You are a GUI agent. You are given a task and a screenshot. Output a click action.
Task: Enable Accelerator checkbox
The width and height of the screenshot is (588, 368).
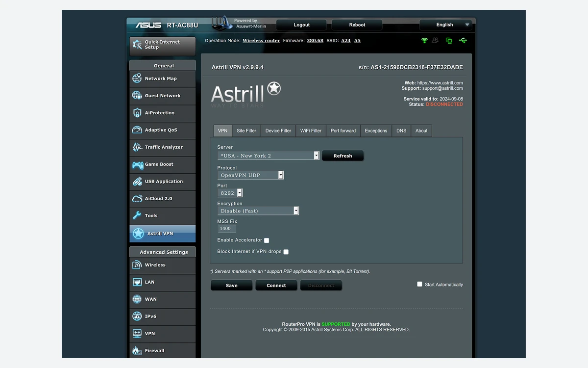point(267,240)
